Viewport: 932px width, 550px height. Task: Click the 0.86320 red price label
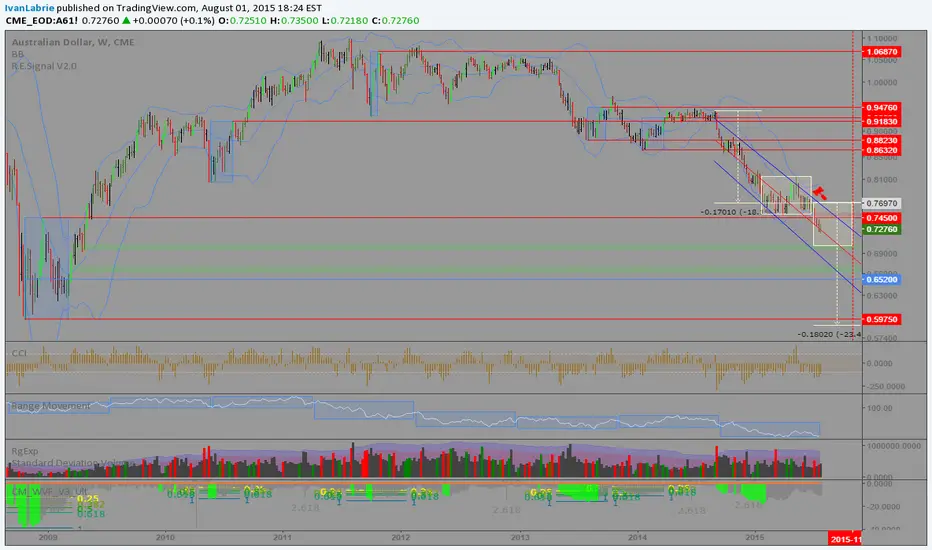click(882, 150)
